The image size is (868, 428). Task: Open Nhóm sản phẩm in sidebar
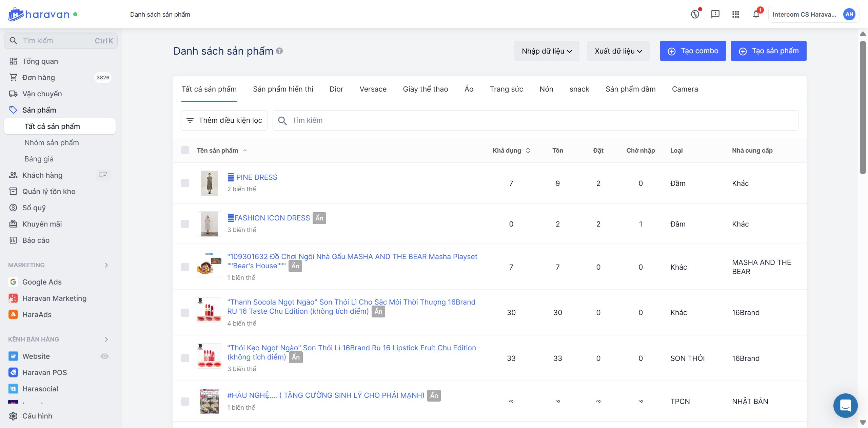52,142
